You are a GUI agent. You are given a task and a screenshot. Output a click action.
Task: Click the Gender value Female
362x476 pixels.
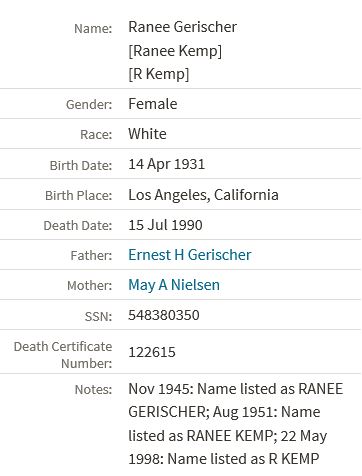pos(153,104)
